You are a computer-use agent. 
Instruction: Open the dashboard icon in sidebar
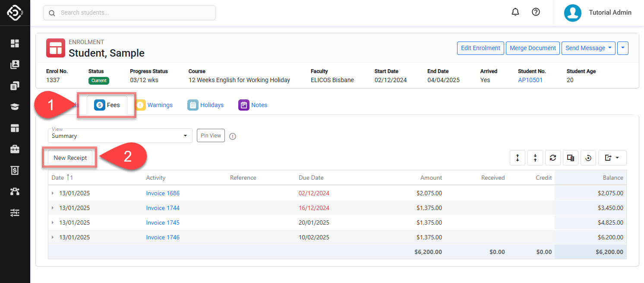[15, 43]
